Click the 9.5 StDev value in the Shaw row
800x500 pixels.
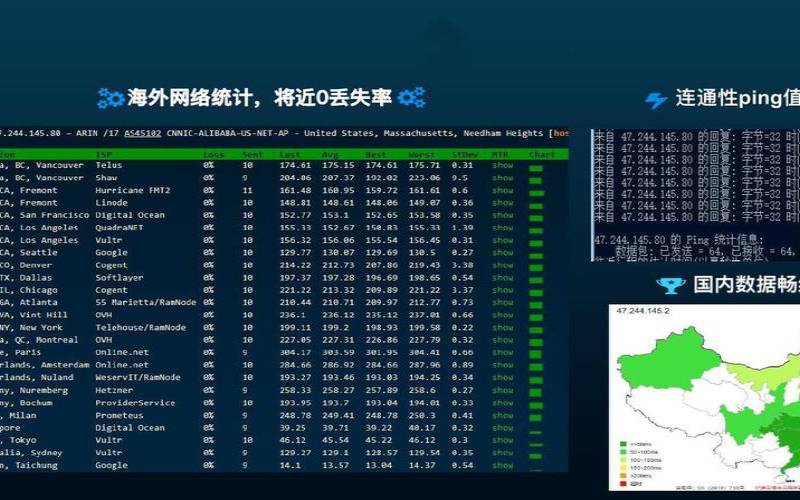click(459, 178)
